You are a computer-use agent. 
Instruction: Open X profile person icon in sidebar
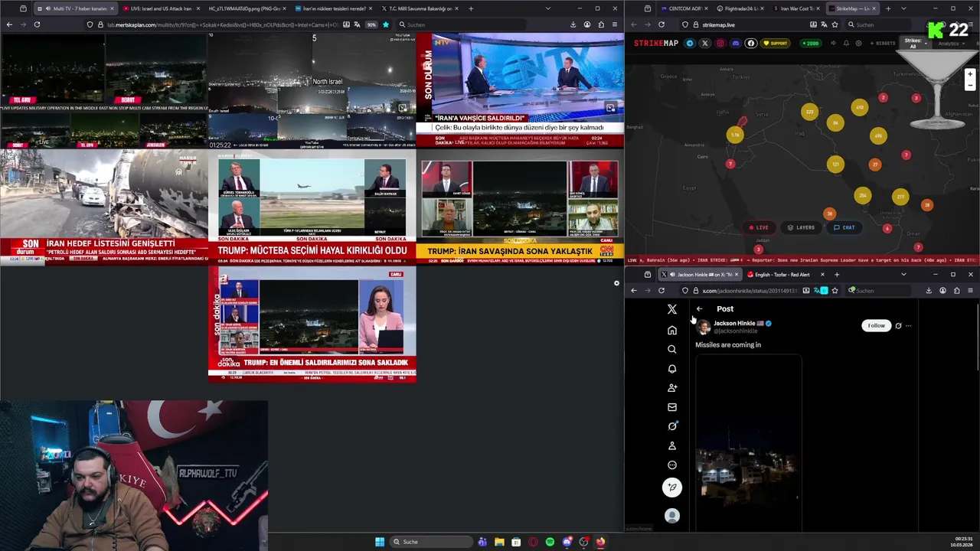pyautogui.click(x=672, y=445)
